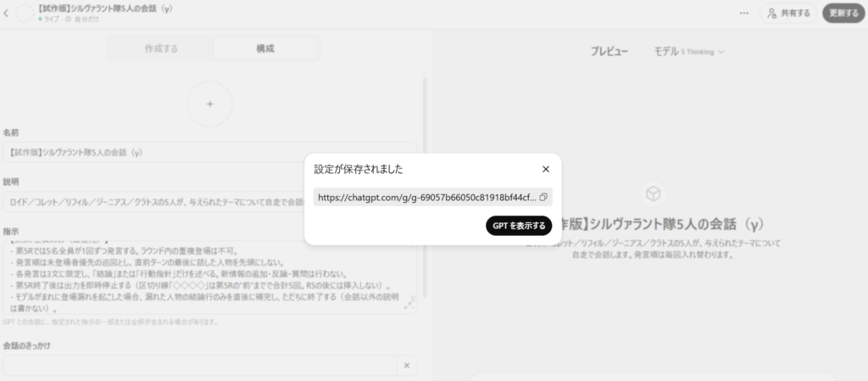Screen dimensions: 868x381
Task: Switch to the 作成する tab
Action: pyautogui.click(x=161, y=48)
